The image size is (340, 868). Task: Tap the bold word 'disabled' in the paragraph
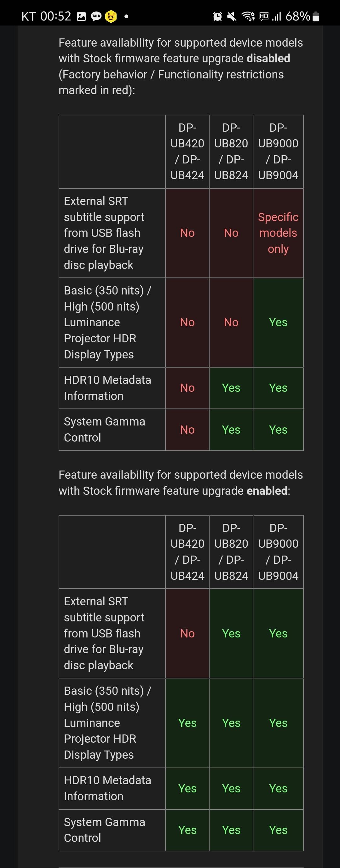pyautogui.click(x=268, y=58)
